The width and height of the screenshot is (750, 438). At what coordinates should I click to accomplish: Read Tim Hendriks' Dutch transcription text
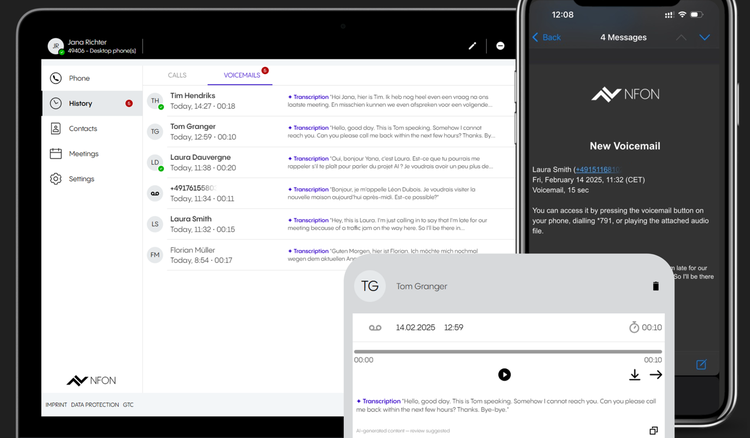pyautogui.click(x=390, y=101)
